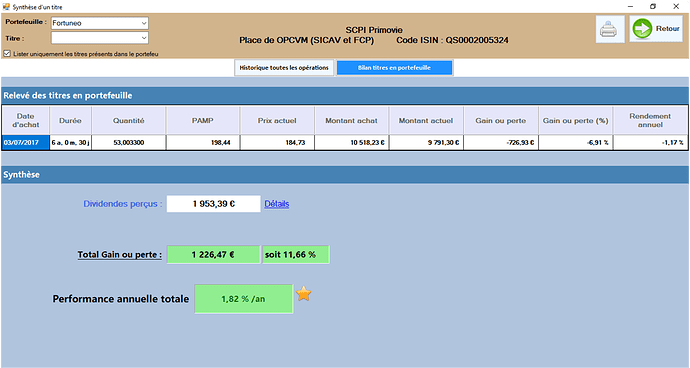The image size is (690, 368).
Task: Click the app icon in title bar
Action: coord(6,7)
